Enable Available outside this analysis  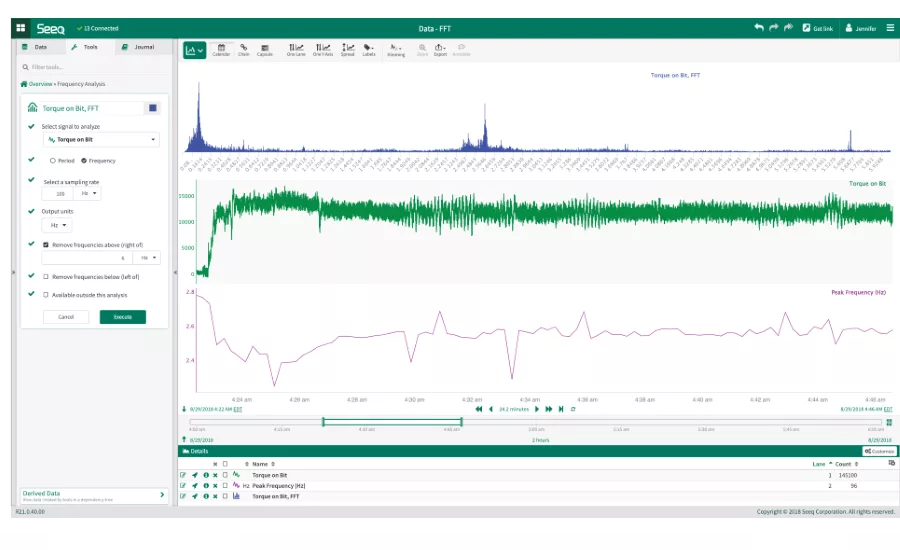pyautogui.click(x=46, y=295)
